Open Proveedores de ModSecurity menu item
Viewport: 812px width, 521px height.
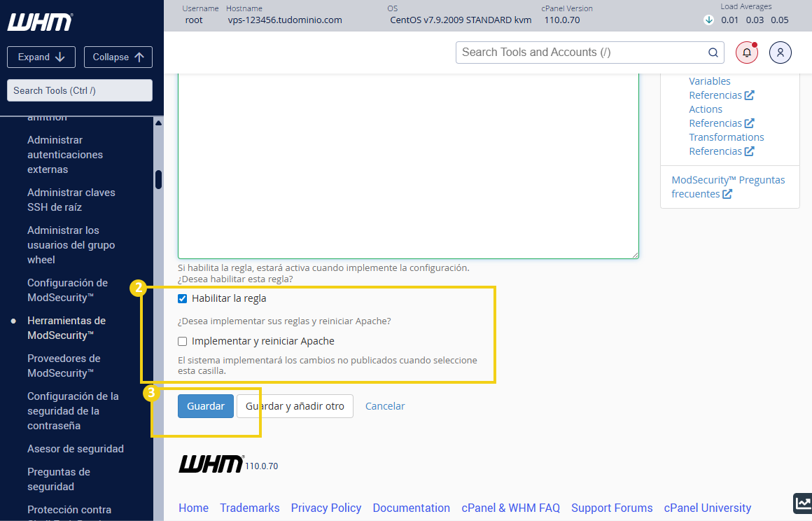[x=64, y=366]
